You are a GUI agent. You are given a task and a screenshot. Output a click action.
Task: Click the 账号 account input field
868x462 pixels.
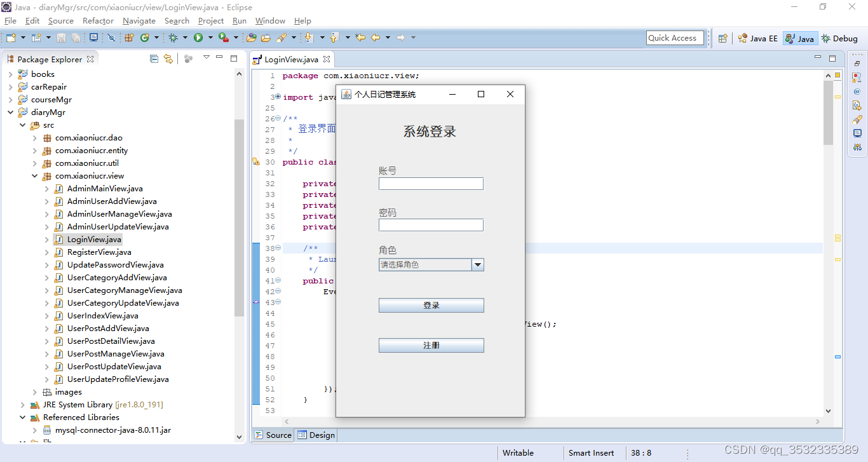431,184
